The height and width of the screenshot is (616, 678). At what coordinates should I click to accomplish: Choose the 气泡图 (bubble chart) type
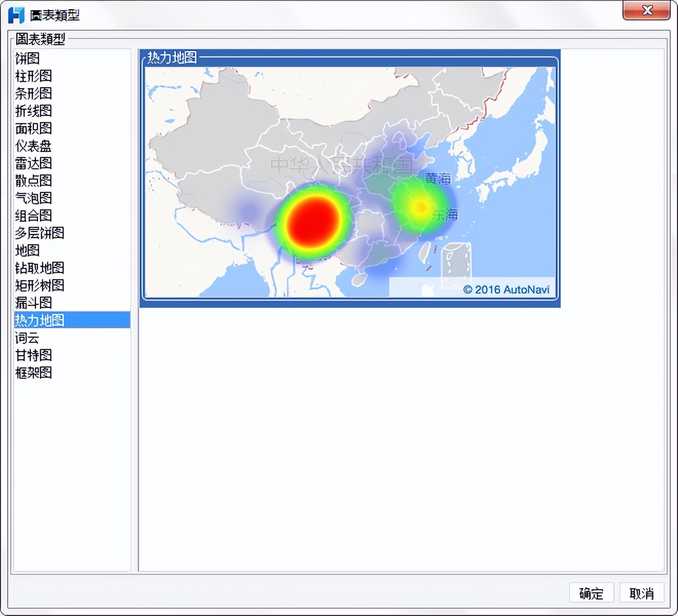[33, 199]
